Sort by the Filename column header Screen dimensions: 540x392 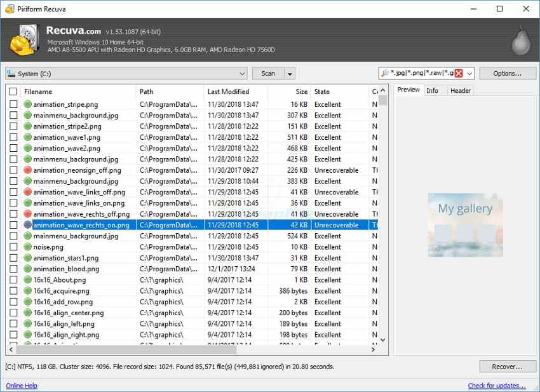tap(78, 91)
